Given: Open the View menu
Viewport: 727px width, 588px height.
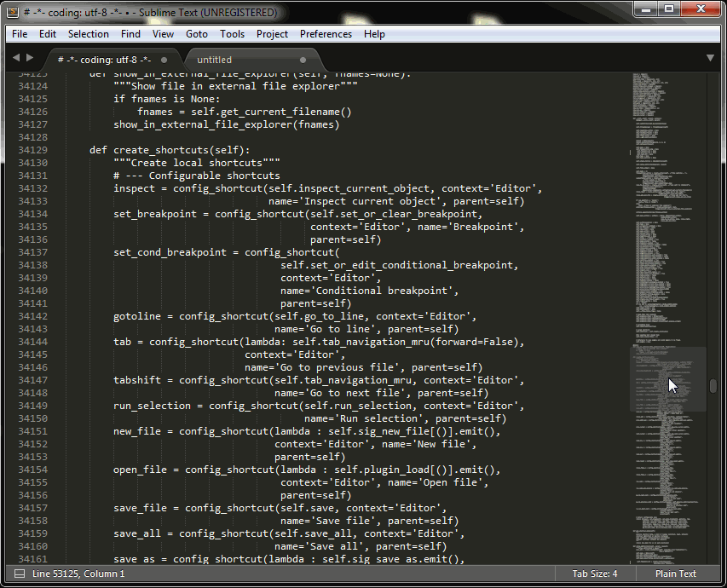Looking at the screenshot, I should (163, 34).
